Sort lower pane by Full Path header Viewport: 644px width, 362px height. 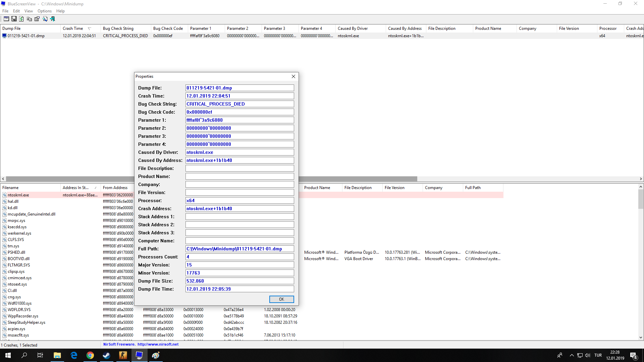[483, 188]
